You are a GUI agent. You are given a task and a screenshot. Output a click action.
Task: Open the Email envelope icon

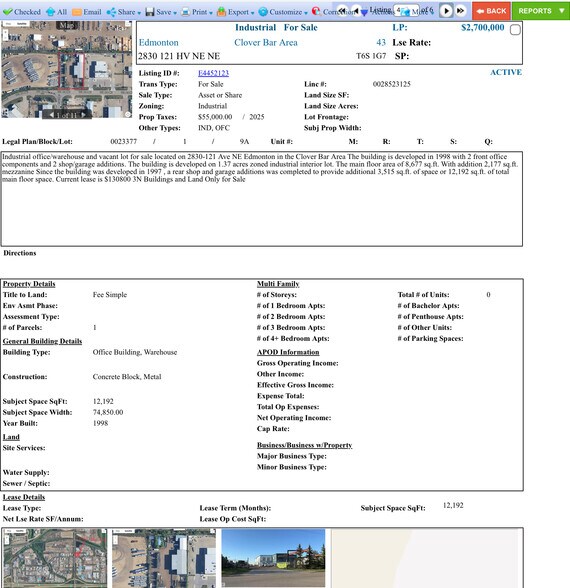(77, 12)
